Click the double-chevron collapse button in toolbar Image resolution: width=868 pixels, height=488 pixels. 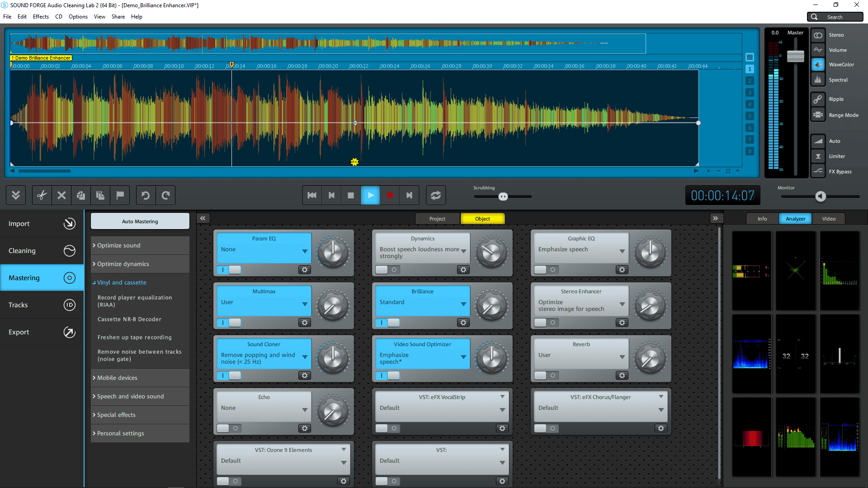coord(16,195)
